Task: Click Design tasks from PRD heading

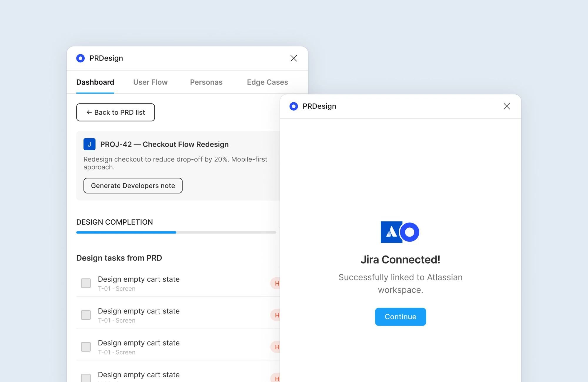Action: (119, 258)
